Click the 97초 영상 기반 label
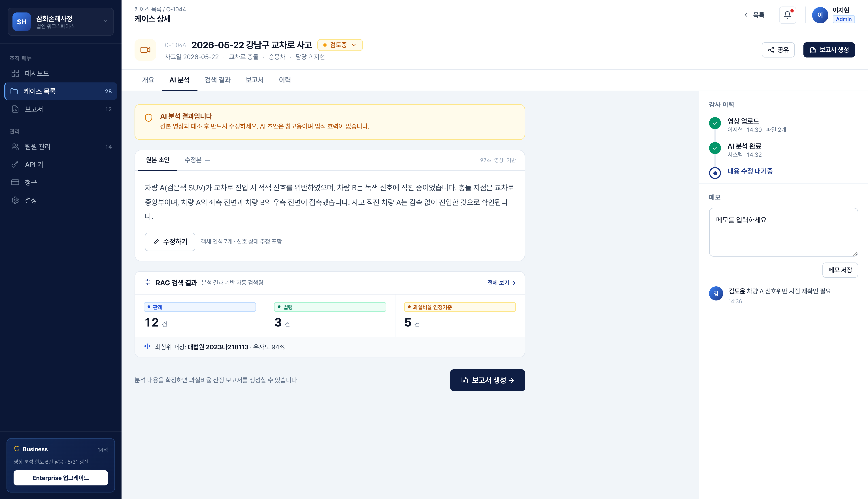The height and width of the screenshot is (499, 868). [498, 160]
